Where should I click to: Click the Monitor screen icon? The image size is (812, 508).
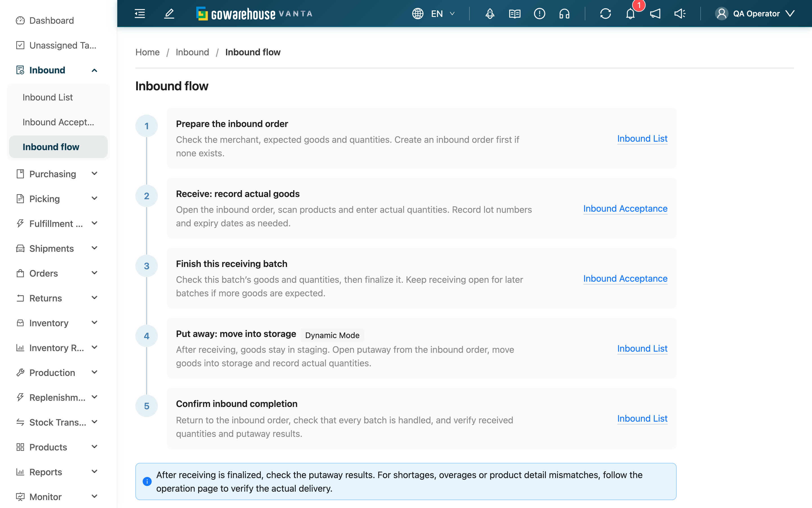tap(20, 497)
